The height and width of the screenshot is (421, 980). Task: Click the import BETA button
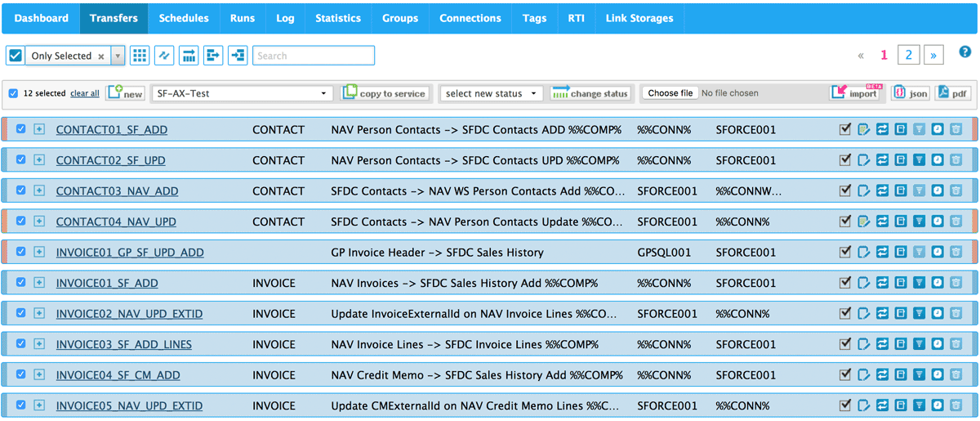855,92
